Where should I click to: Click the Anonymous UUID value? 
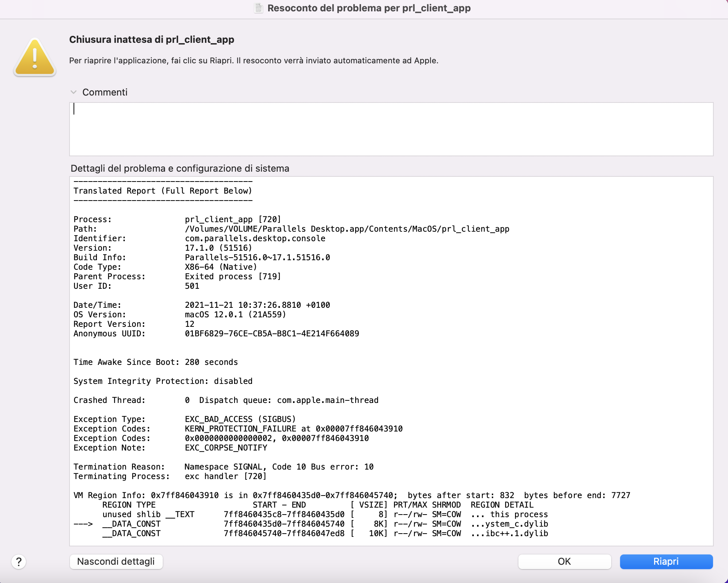point(272,334)
